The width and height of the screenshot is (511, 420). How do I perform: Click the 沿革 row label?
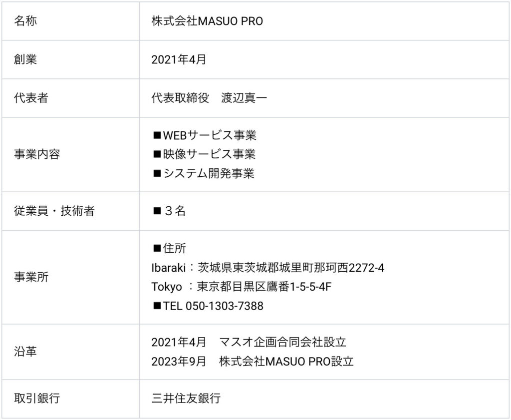click(25, 352)
